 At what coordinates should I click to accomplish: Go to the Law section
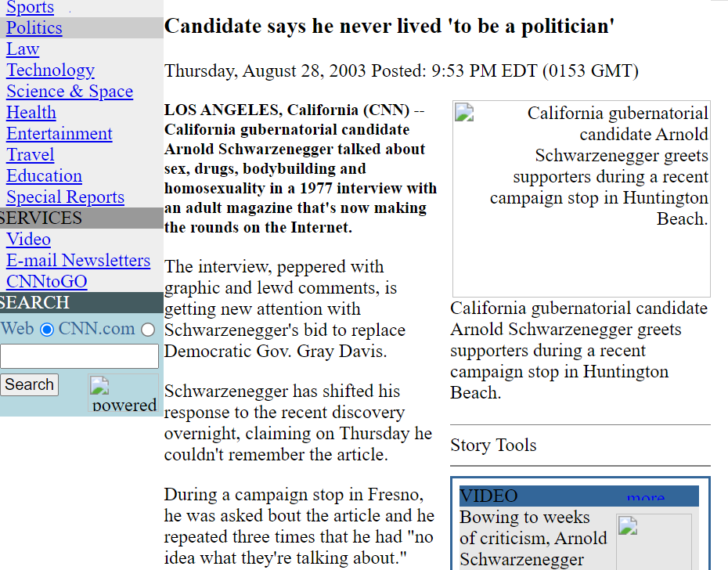point(23,49)
